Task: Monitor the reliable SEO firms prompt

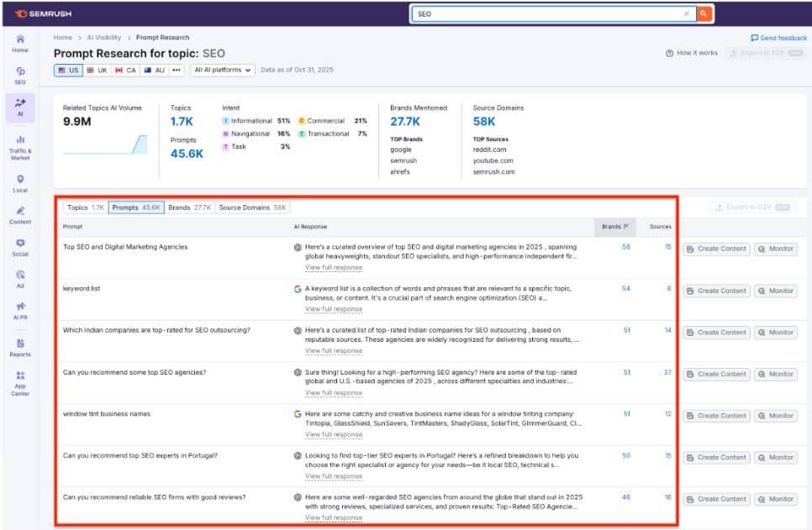Action: coord(776,500)
